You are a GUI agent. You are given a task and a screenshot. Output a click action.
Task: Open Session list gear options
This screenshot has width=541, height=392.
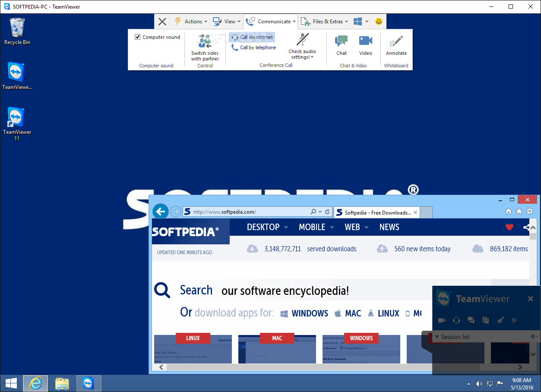point(533,337)
